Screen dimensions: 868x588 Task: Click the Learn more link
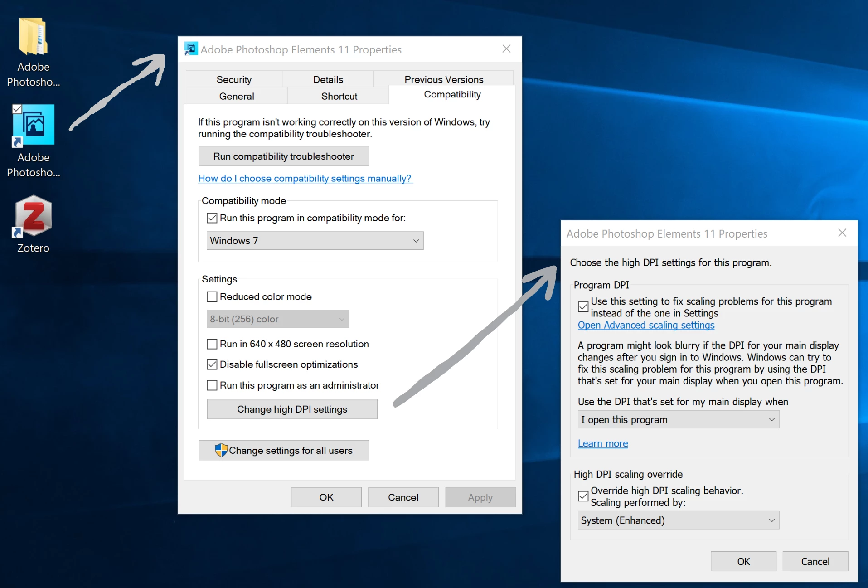pos(603,443)
